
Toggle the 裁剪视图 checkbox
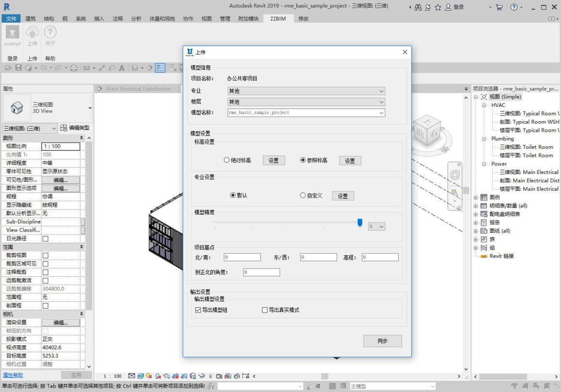tap(46, 255)
